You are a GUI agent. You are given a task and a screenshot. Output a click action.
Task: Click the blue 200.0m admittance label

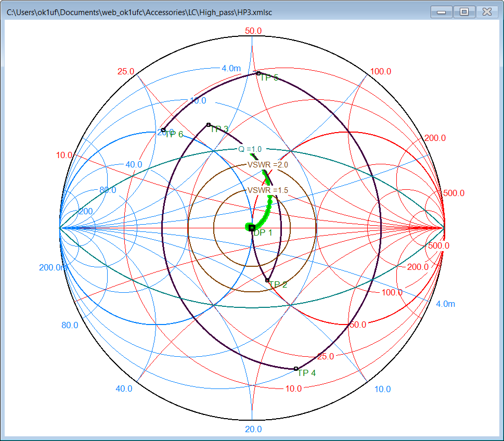tap(53, 267)
